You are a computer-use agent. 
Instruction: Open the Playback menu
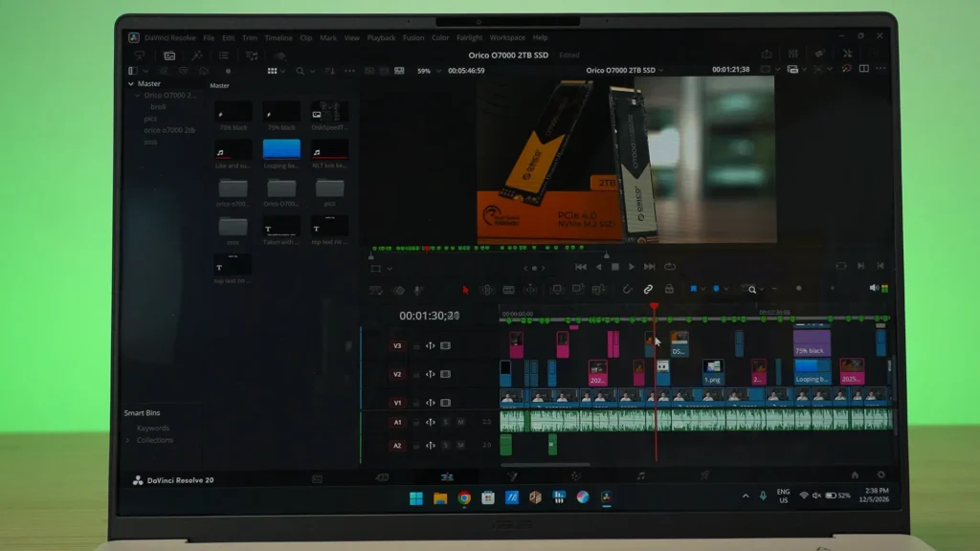[x=381, y=38]
